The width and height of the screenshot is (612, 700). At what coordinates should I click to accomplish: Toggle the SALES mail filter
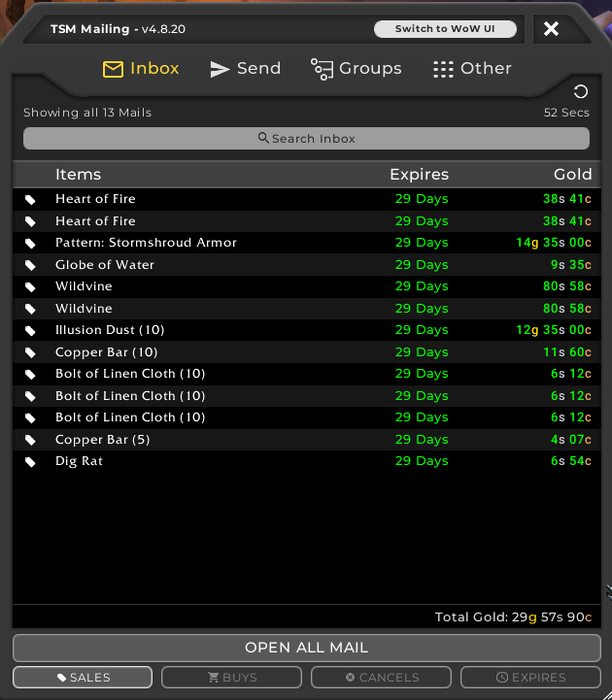point(83,678)
